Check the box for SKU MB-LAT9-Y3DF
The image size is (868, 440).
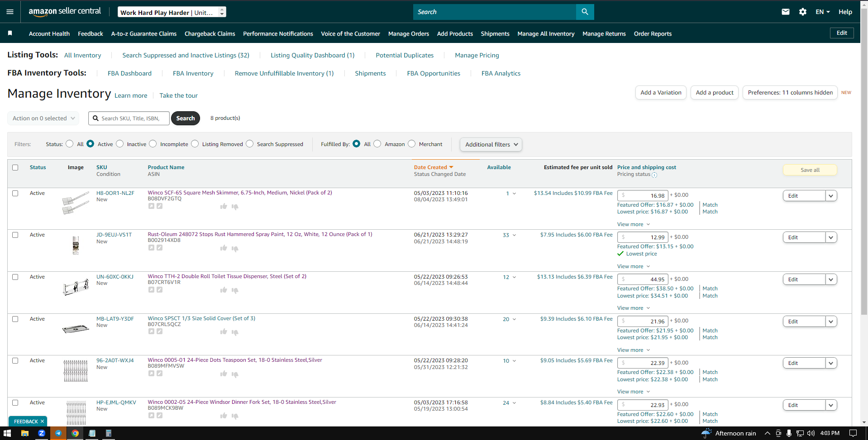[x=15, y=319]
